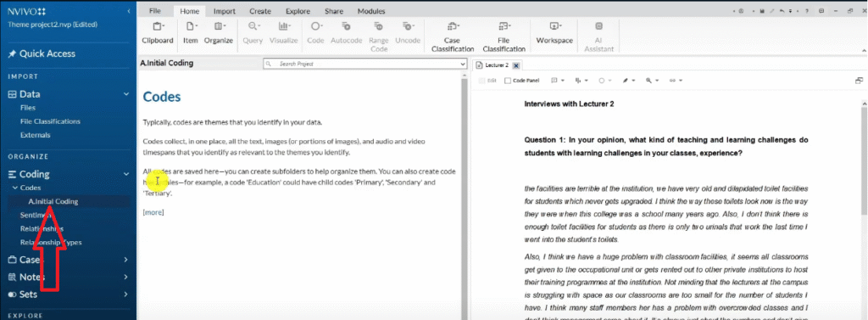Screen dimensions: 868x320
Task: Collapse the Codes tree node
Action: point(14,188)
